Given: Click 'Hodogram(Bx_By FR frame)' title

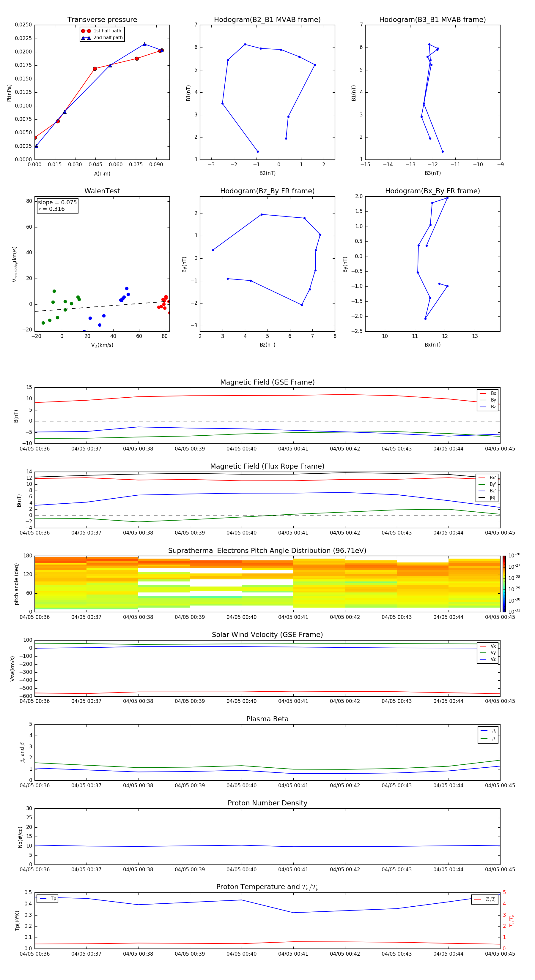Looking at the screenshot, I should (x=432, y=191).
